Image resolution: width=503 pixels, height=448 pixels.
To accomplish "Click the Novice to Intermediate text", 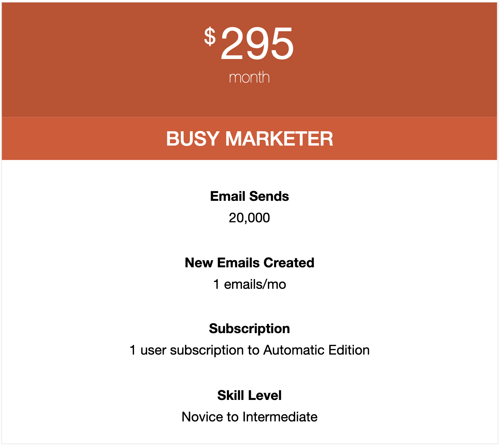I will click(x=249, y=417).
